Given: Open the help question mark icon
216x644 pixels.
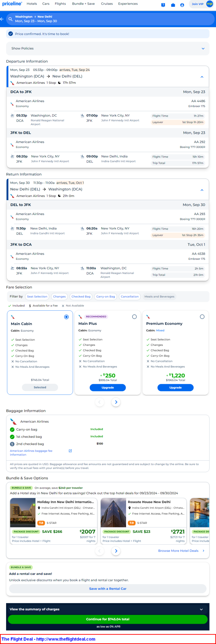Looking at the screenshot, I should pos(163,5).
